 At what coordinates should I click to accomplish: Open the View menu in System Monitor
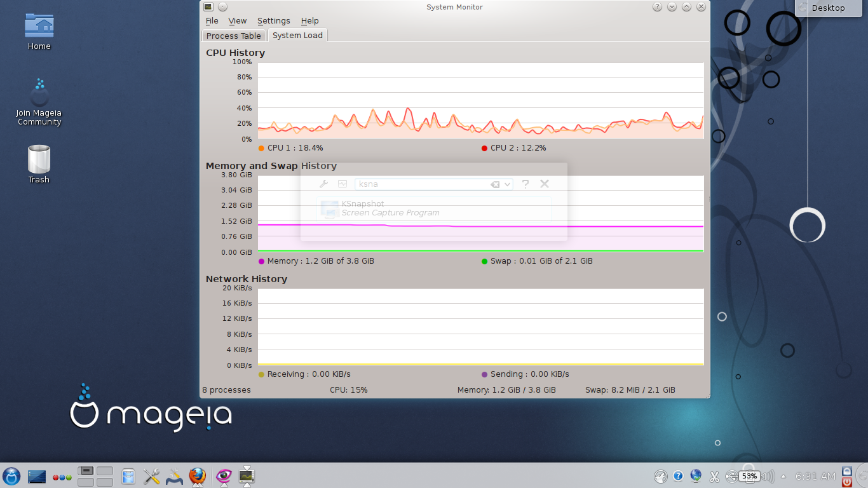tap(237, 20)
